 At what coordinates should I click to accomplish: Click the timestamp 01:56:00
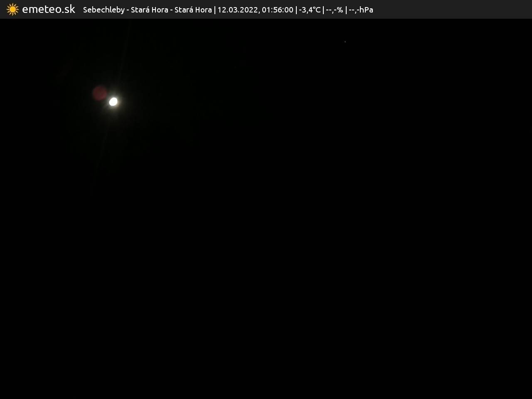tap(277, 10)
